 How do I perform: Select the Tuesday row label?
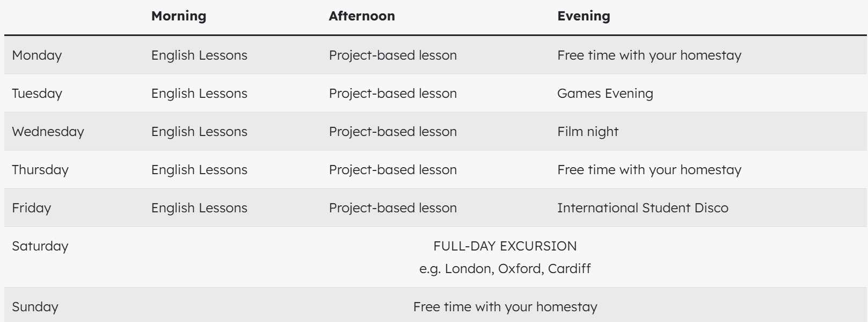point(37,94)
